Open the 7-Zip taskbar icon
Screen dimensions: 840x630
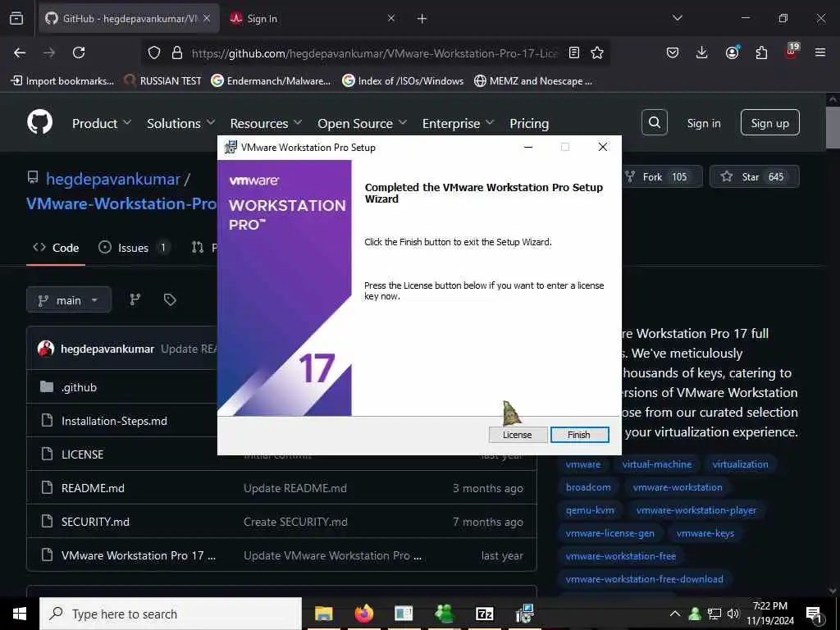click(x=484, y=614)
